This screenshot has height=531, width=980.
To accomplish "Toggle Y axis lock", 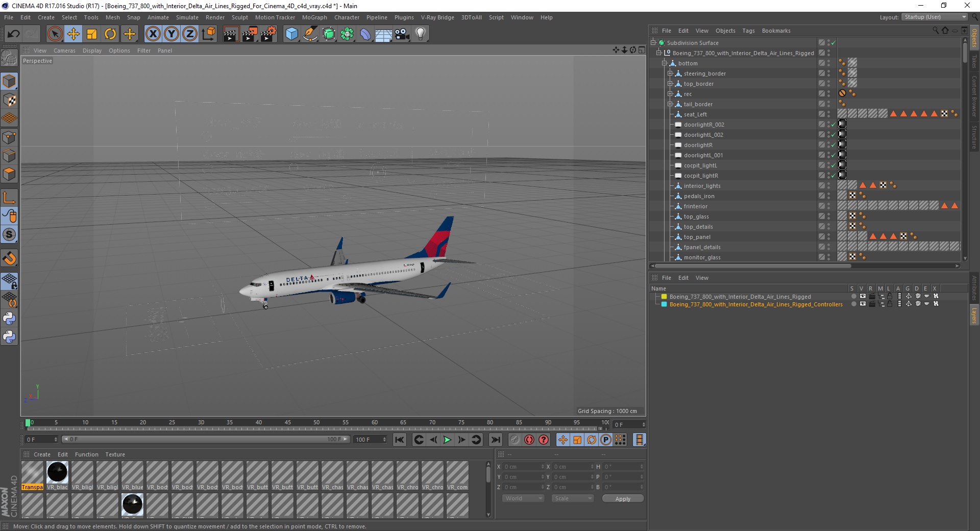I will click(171, 34).
